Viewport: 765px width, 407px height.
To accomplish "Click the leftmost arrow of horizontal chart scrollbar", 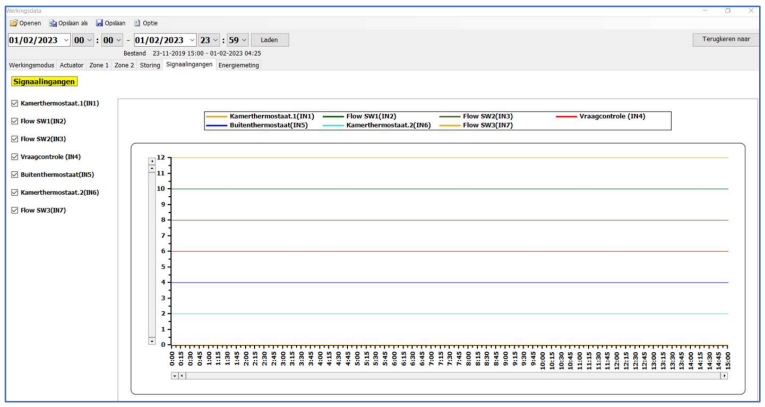I will tap(175, 374).
